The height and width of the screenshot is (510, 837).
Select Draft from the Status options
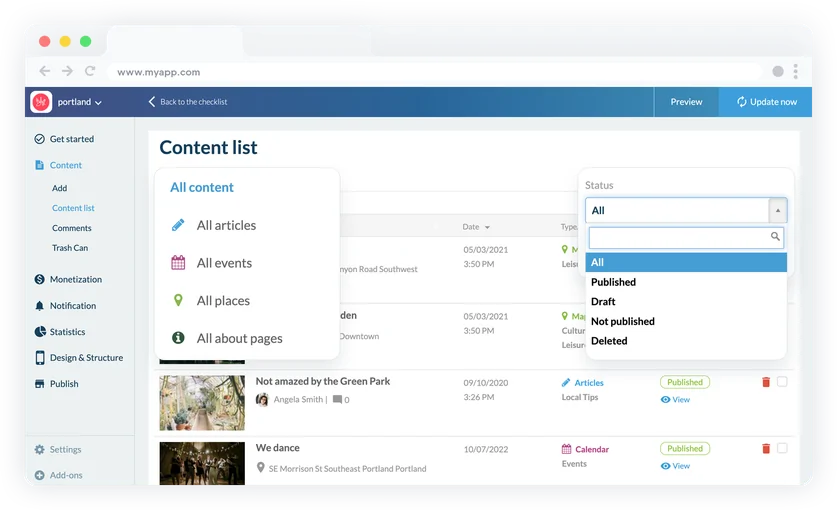coord(603,301)
